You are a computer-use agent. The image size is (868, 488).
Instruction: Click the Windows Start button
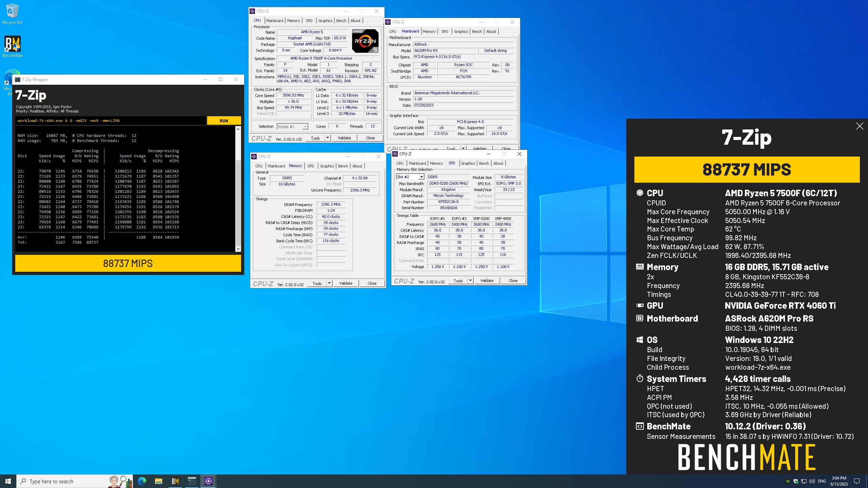coord(8,481)
